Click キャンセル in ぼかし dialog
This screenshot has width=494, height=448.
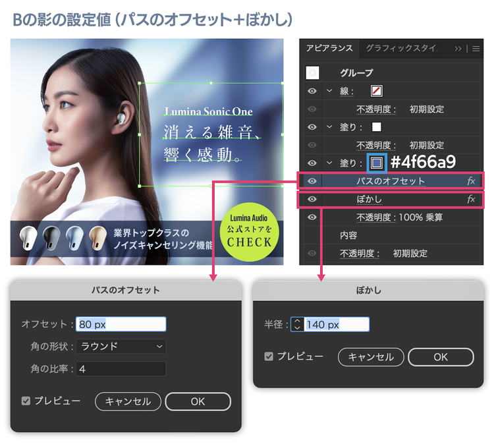(371, 357)
